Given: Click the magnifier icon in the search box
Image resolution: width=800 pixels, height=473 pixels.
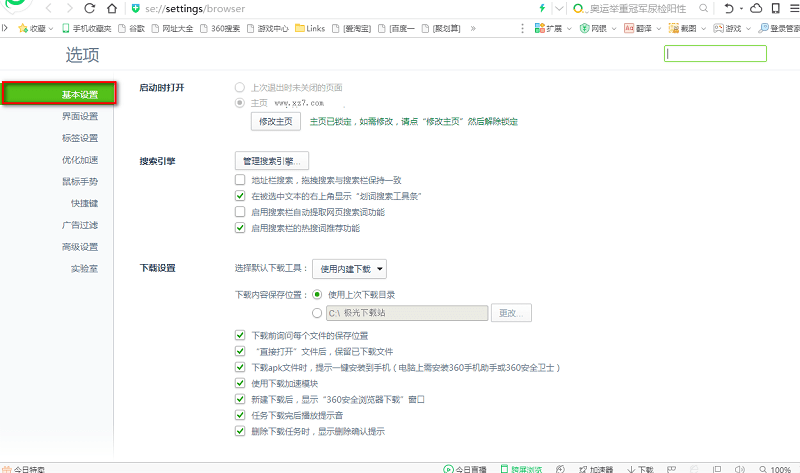Looking at the screenshot, I should 704,8.
